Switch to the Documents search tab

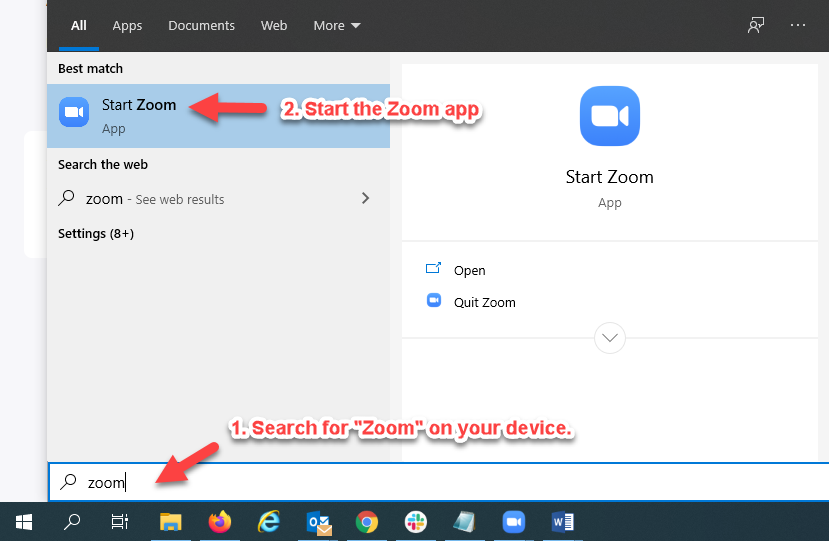(x=201, y=25)
